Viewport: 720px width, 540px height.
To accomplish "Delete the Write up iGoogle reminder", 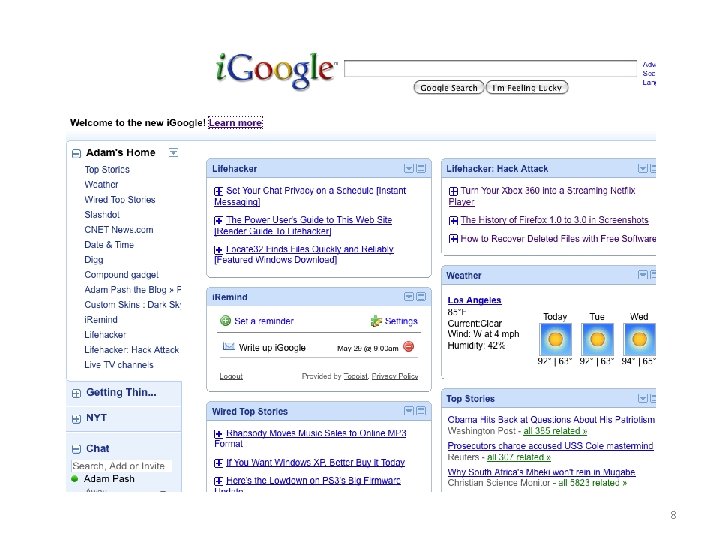I will [x=408, y=347].
